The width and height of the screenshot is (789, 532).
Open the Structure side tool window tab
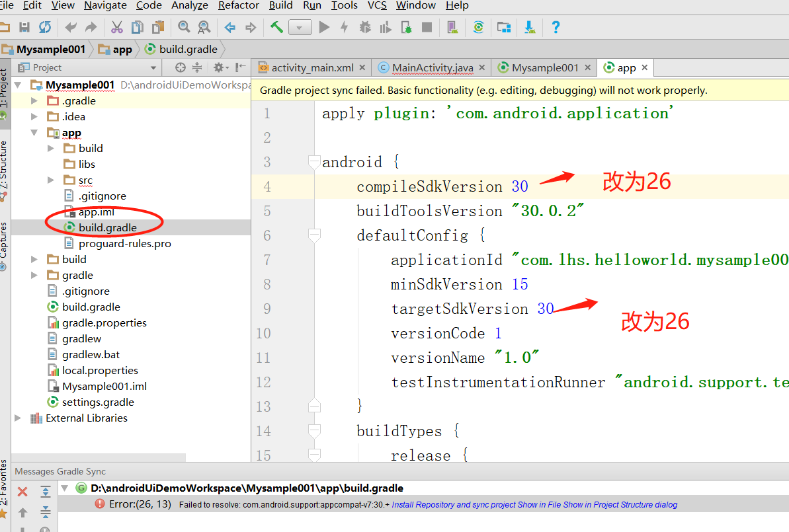(x=4, y=165)
